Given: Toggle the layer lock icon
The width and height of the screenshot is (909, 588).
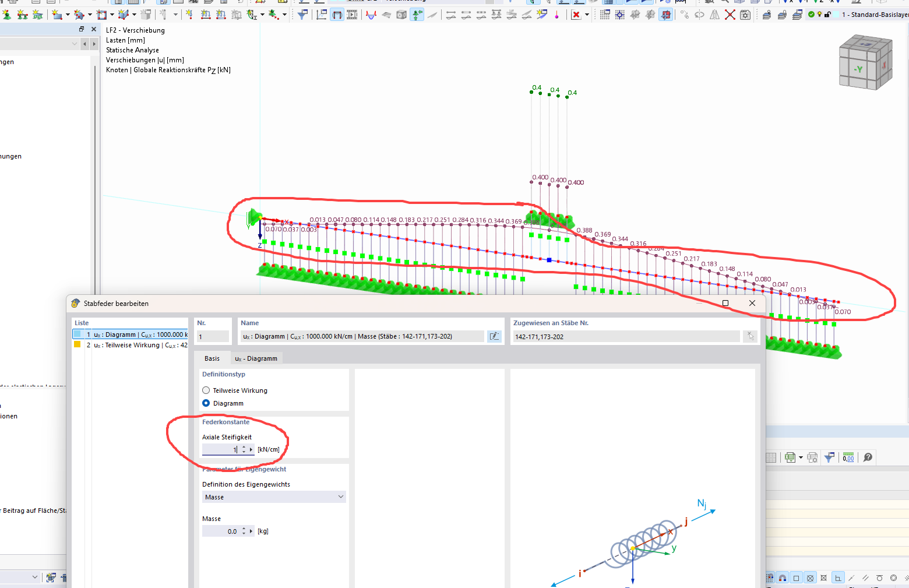Looking at the screenshot, I should pyautogui.click(x=827, y=15).
